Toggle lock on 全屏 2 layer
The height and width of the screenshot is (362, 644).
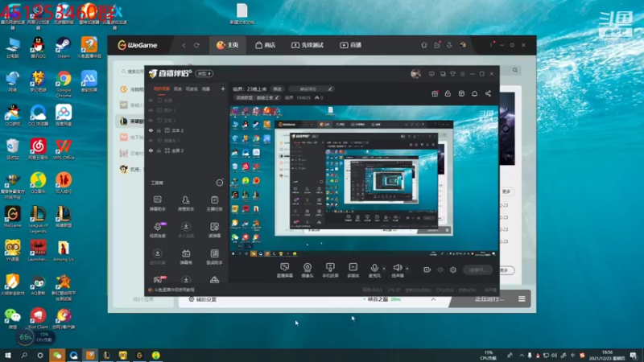tap(159, 150)
